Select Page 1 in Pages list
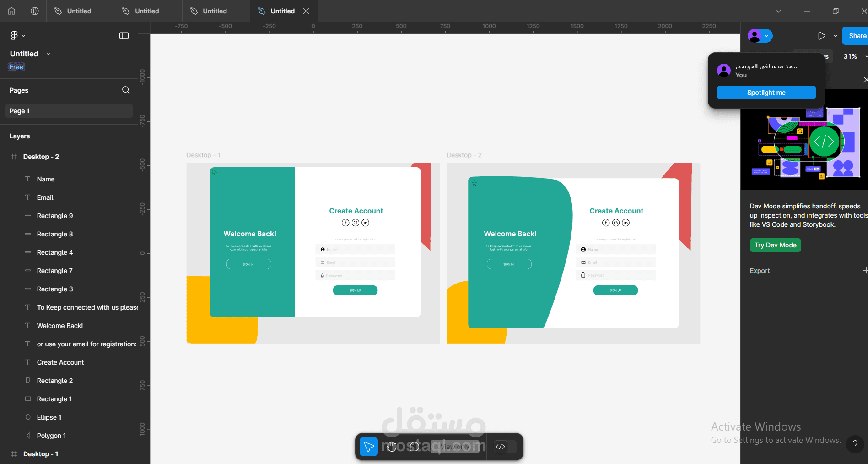This screenshot has width=868, height=464. 69,111
